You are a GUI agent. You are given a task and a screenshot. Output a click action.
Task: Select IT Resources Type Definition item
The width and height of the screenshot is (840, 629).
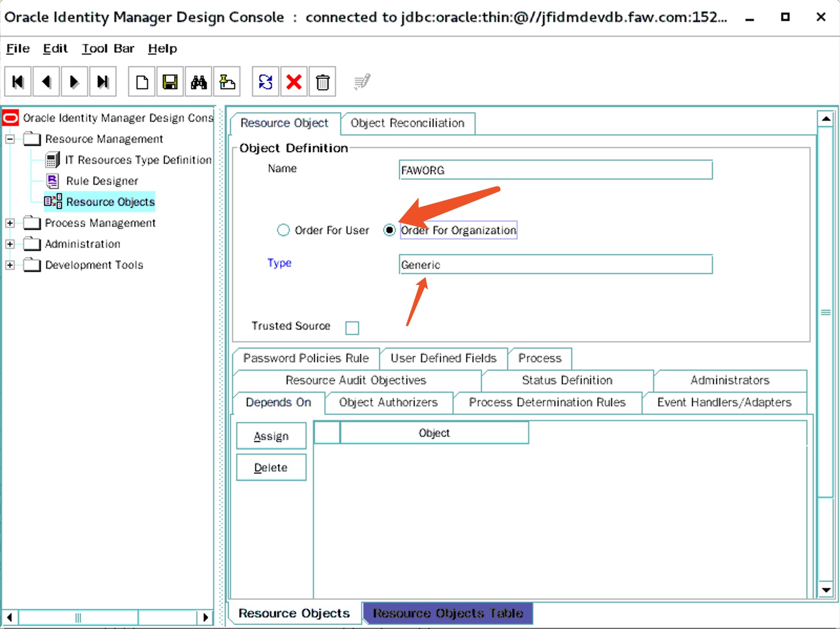139,160
